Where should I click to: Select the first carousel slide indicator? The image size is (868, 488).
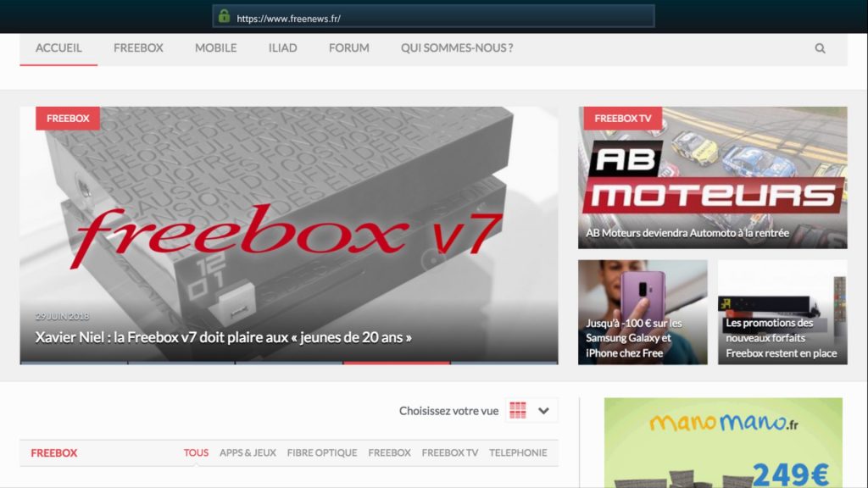pos(74,363)
